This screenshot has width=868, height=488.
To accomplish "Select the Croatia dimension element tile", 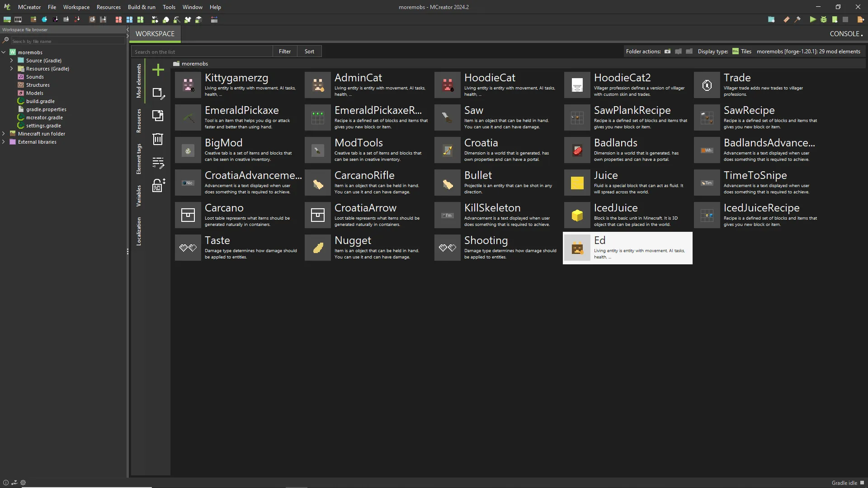I will click(498, 150).
